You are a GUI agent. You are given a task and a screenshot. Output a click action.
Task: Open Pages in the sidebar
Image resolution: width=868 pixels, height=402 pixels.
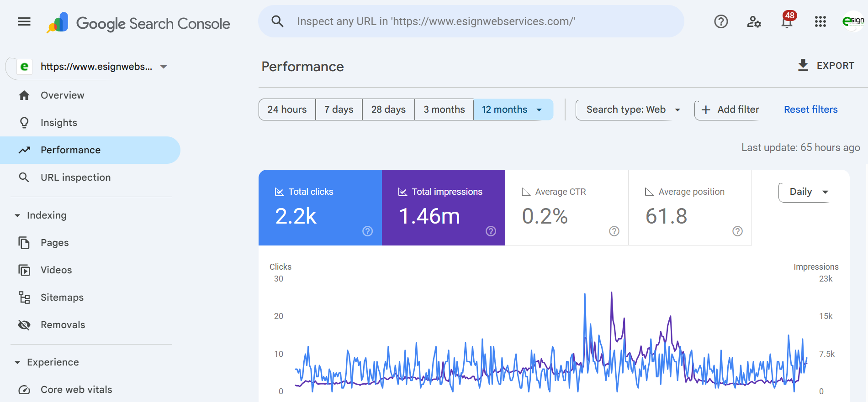pos(90,243)
